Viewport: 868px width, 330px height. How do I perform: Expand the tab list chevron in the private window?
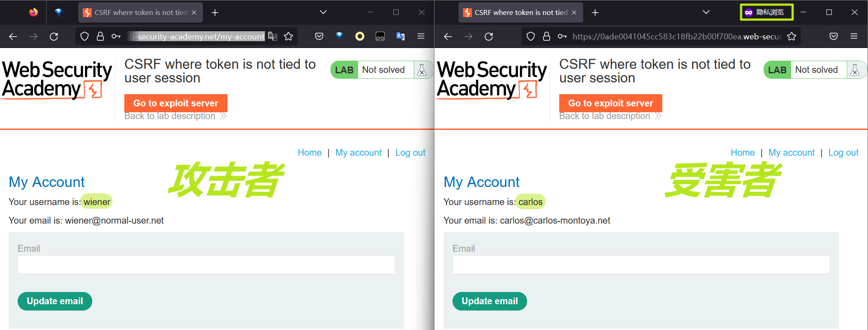pyautogui.click(x=706, y=12)
